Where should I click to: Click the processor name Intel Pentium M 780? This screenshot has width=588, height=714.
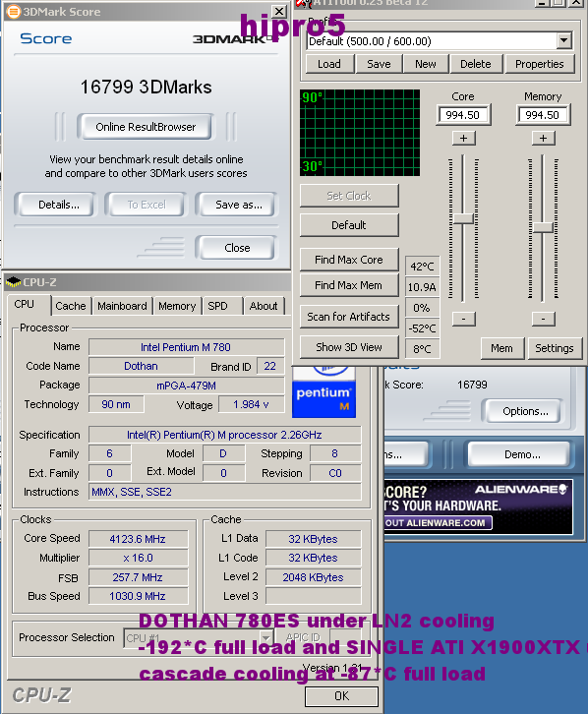click(x=186, y=347)
